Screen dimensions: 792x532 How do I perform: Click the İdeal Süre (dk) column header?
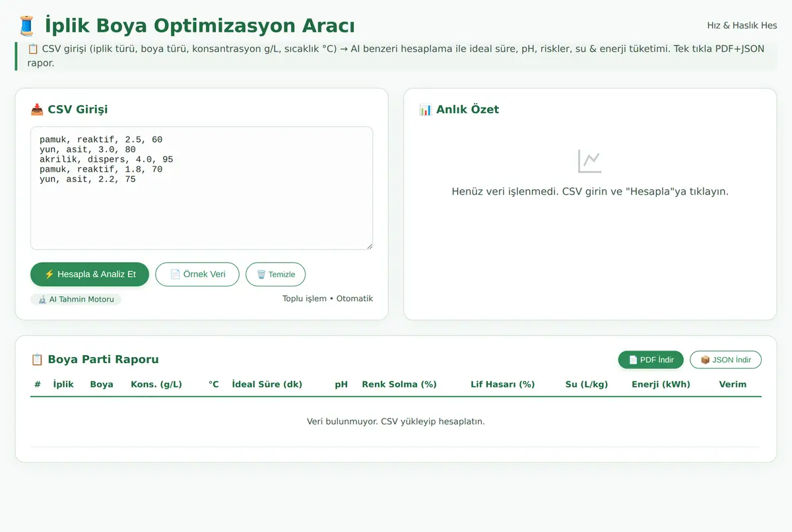click(x=267, y=384)
